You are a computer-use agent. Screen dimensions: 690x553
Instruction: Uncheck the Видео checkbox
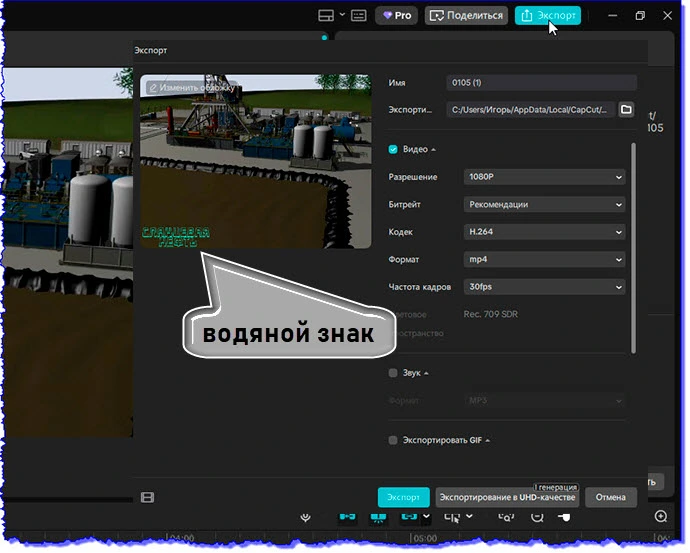click(x=394, y=150)
